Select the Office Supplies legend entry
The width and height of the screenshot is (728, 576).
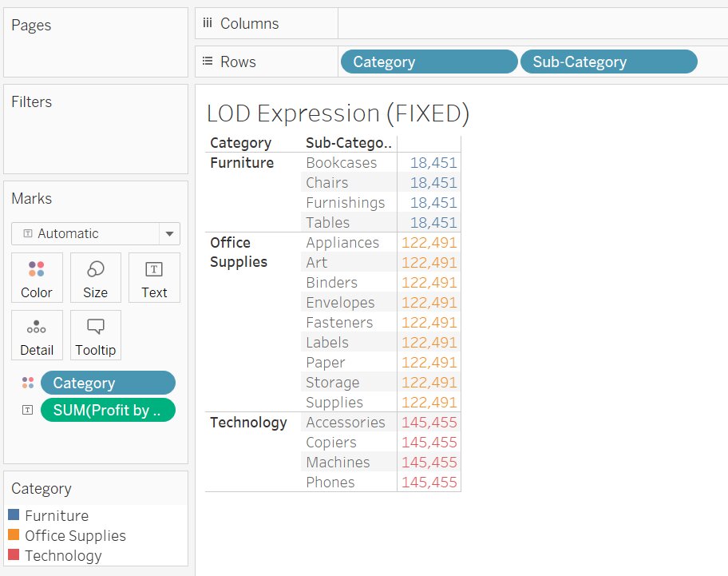click(71, 536)
